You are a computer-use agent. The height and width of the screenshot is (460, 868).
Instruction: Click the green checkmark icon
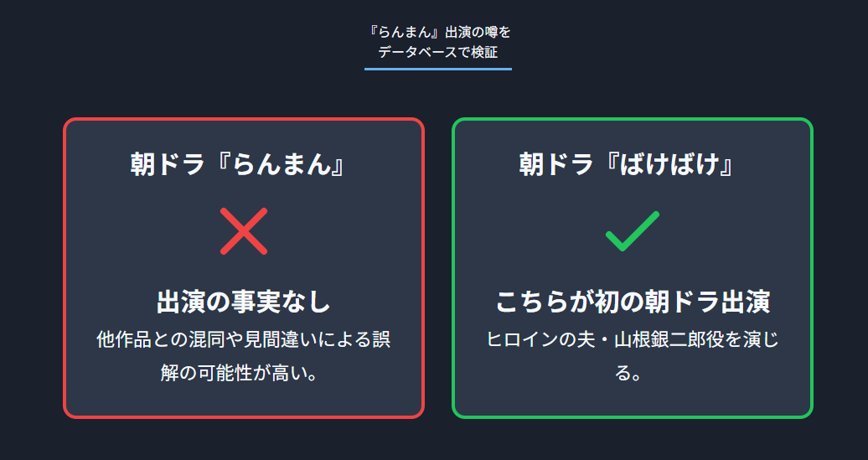[632, 231]
